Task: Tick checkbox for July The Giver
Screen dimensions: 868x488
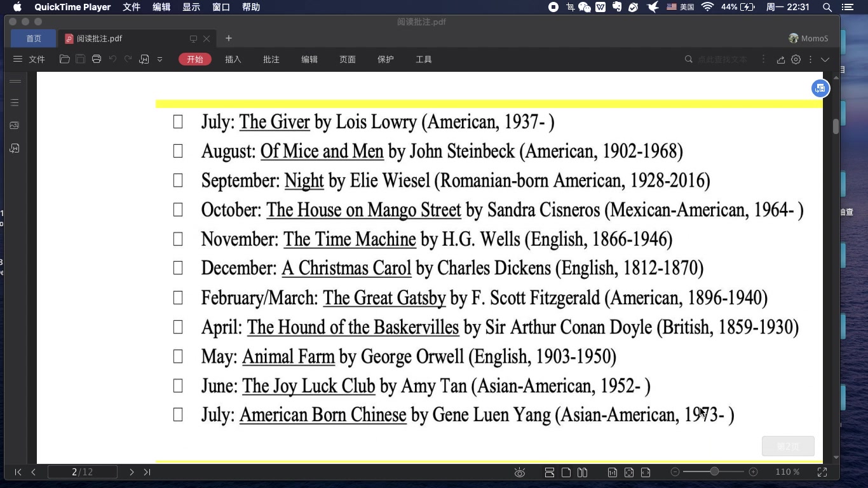Action: coord(178,121)
